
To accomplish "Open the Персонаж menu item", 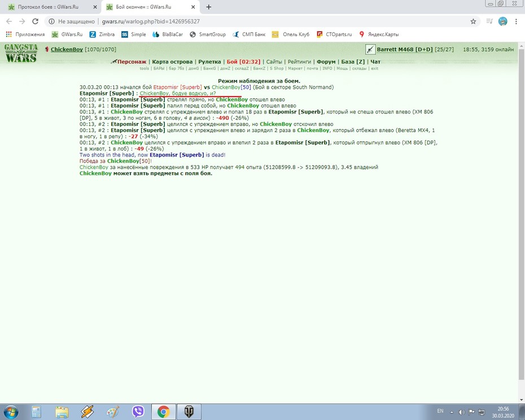I will click(x=132, y=62).
